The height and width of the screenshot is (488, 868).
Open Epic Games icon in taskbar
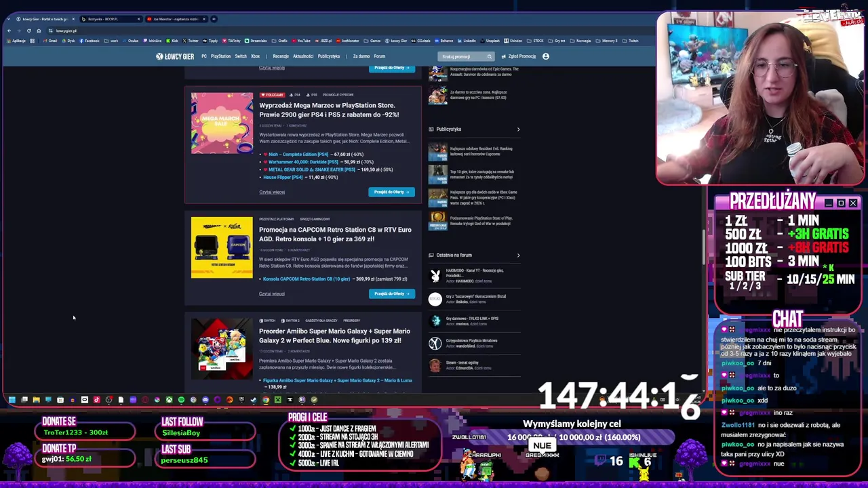tap(241, 400)
